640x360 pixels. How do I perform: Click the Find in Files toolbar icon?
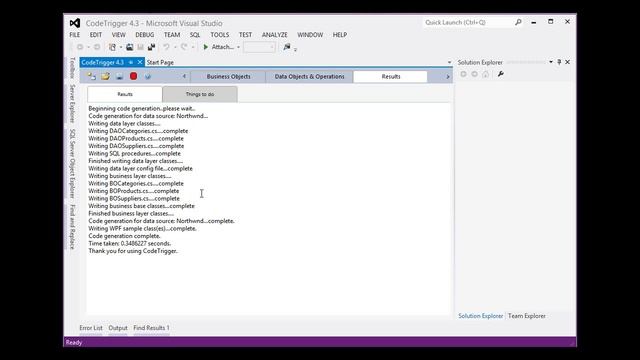287,47
